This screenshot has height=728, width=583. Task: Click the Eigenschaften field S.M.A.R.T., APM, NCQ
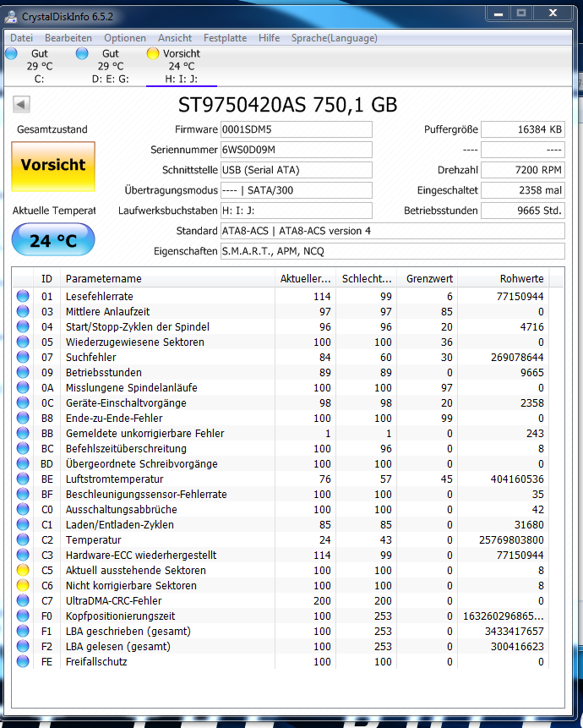(392, 251)
